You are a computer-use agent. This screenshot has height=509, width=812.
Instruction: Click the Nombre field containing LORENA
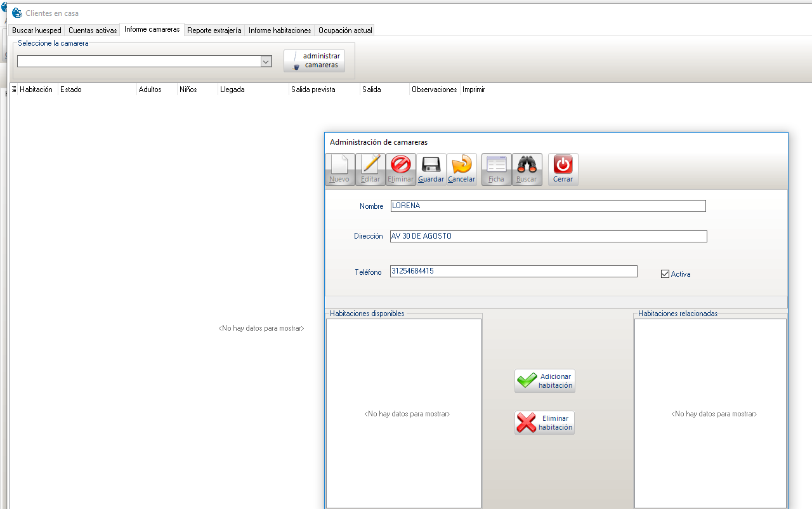click(547, 206)
